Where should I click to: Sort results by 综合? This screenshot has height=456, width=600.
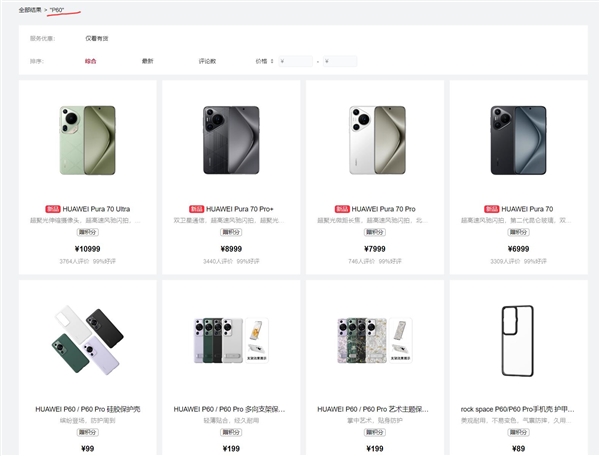click(91, 61)
